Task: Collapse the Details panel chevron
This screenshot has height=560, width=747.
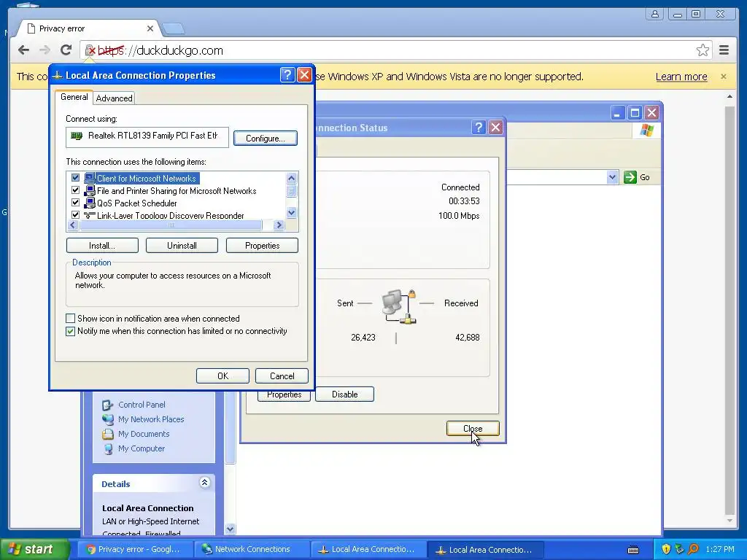Action: click(x=204, y=483)
